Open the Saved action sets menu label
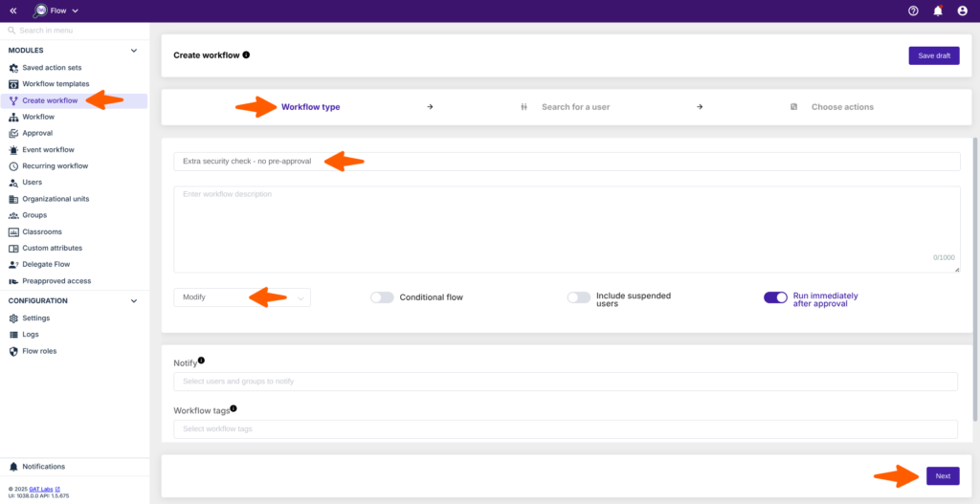Image resolution: width=980 pixels, height=504 pixels. tap(52, 68)
